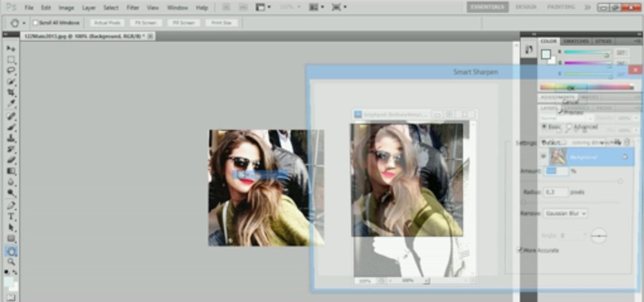Open the Filter menu
Image resolution: width=644 pixels, height=302 pixels.
click(x=132, y=8)
